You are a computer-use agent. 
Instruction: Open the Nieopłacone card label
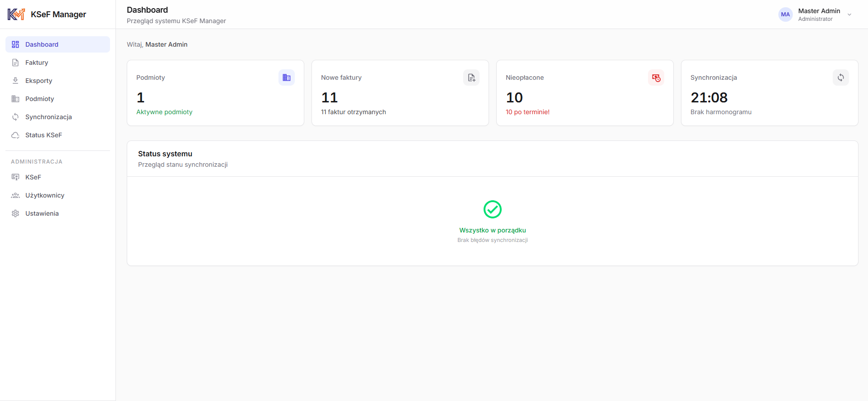(x=525, y=77)
